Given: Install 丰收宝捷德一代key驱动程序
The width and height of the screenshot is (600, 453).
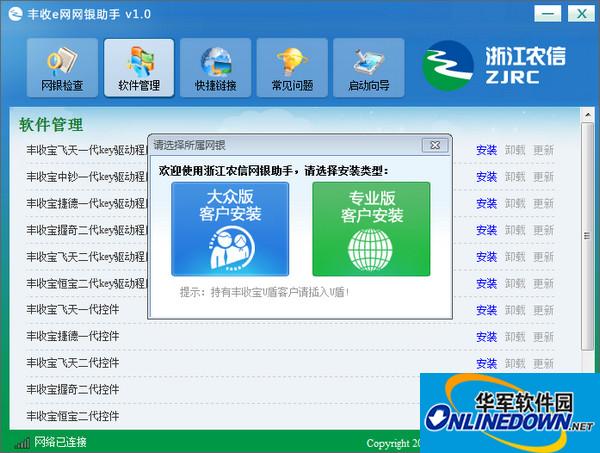Looking at the screenshot, I should [486, 204].
